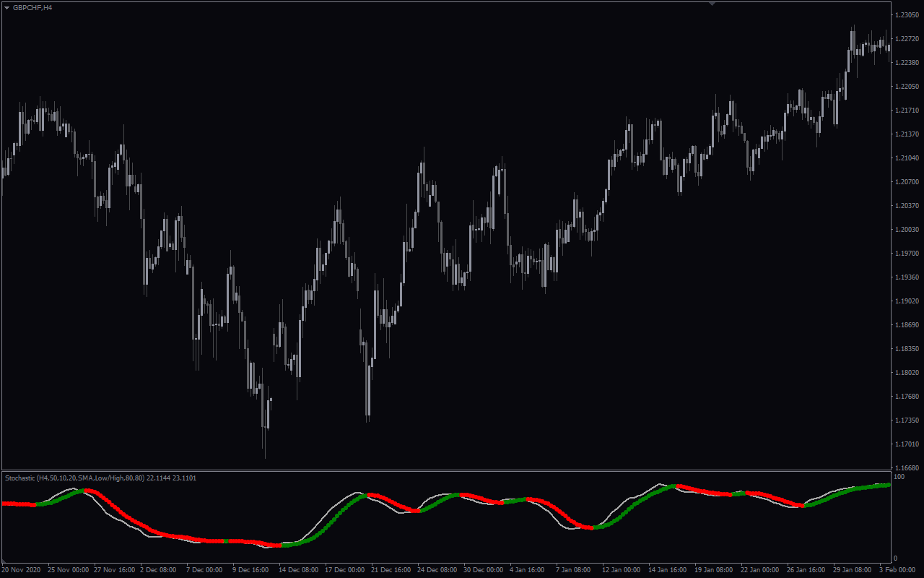Click the 30 Dec 00:00 time label
The image size is (924, 578).
click(x=484, y=570)
